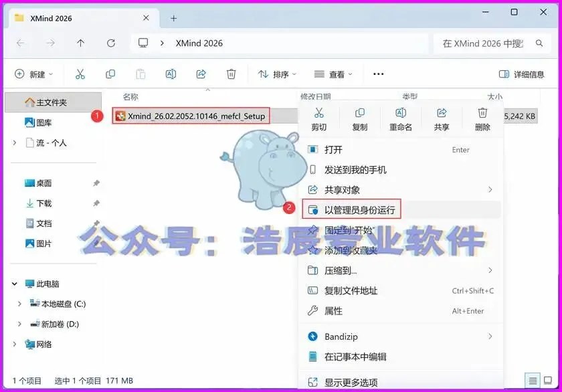This screenshot has height=392, width=562.
Task: Click the 5,242 KB size cell
Action: [520, 116]
